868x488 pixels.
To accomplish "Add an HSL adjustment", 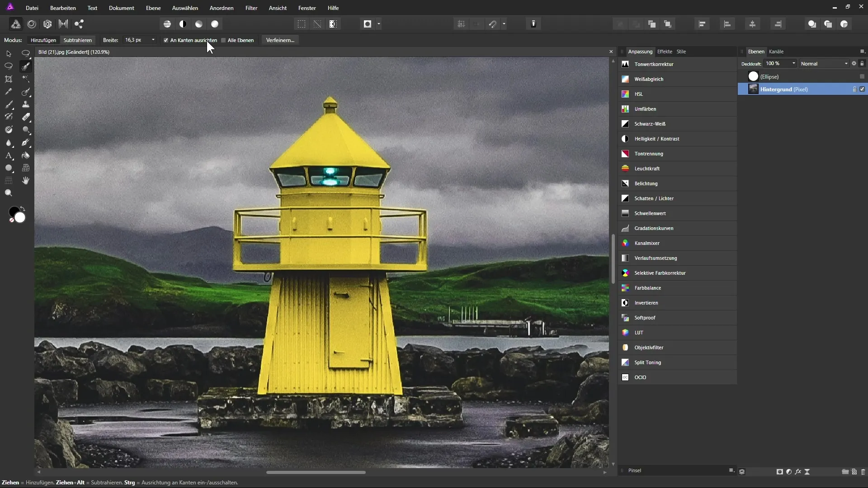I will pyautogui.click(x=677, y=94).
